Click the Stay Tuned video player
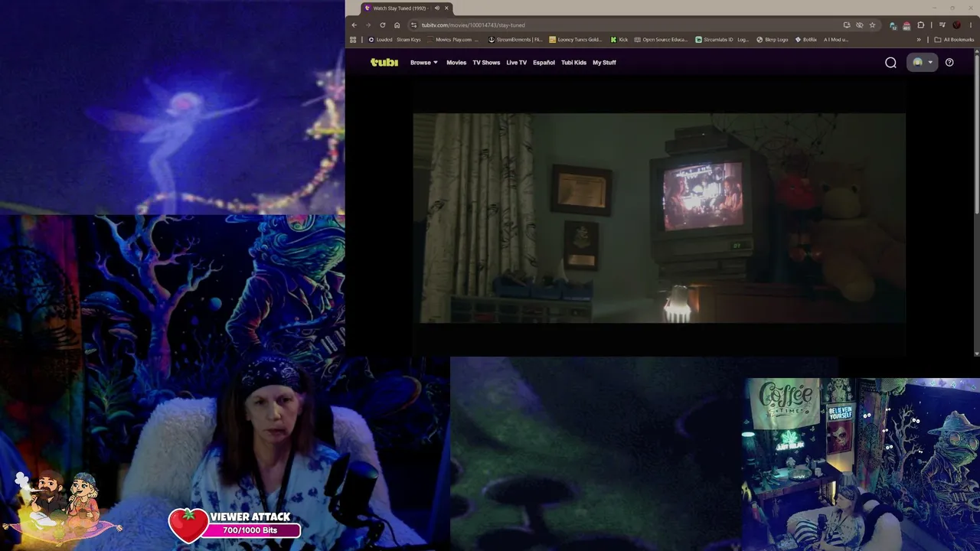This screenshot has width=980, height=551. [x=659, y=219]
